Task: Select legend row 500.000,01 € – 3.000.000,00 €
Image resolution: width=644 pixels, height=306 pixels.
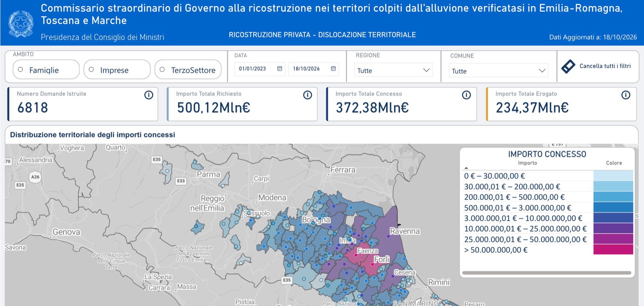Action: [548, 208]
